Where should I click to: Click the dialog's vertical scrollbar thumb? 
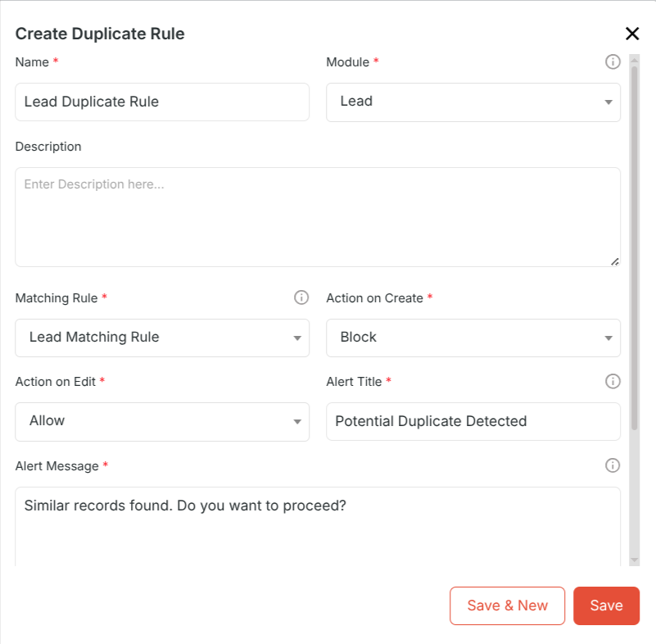click(634, 248)
